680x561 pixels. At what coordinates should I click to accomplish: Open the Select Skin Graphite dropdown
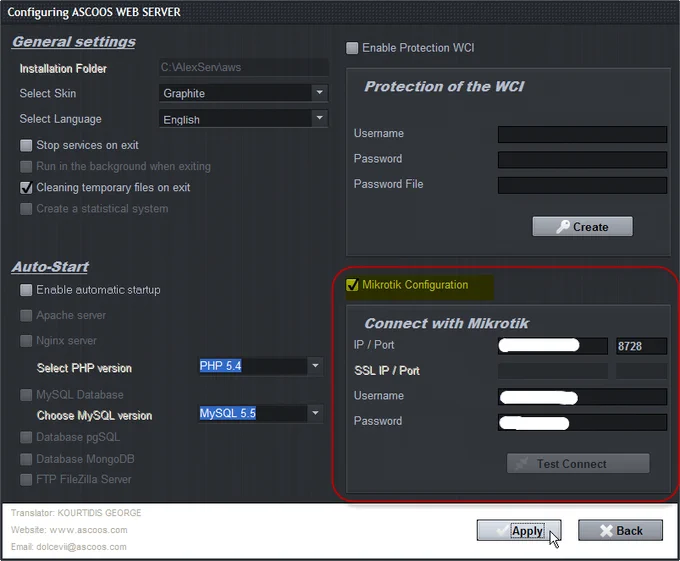click(x=244, y=93)
